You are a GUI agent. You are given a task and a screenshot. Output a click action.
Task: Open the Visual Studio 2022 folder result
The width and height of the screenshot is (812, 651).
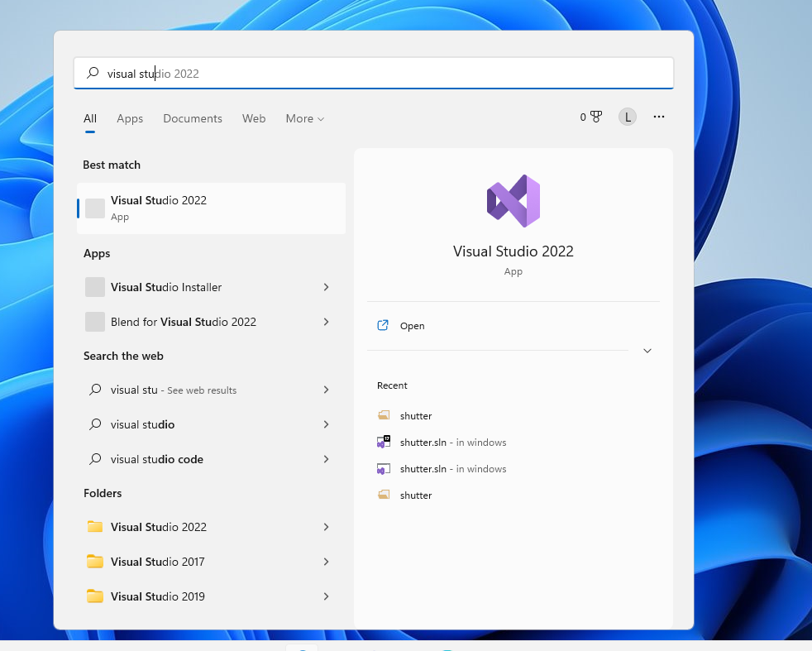212,527
